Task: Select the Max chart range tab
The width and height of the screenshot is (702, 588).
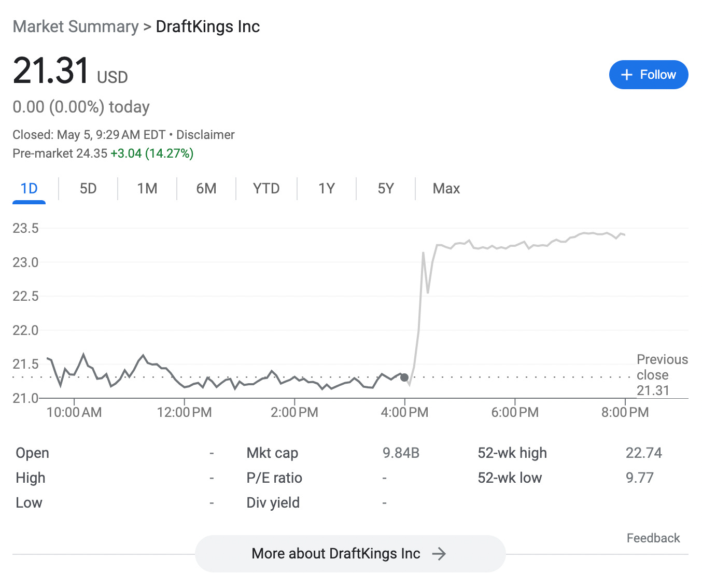Action: click(446, 188)
